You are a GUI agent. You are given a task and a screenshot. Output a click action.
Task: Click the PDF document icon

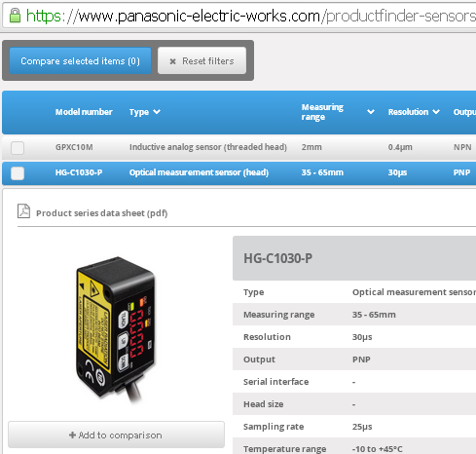23,211
